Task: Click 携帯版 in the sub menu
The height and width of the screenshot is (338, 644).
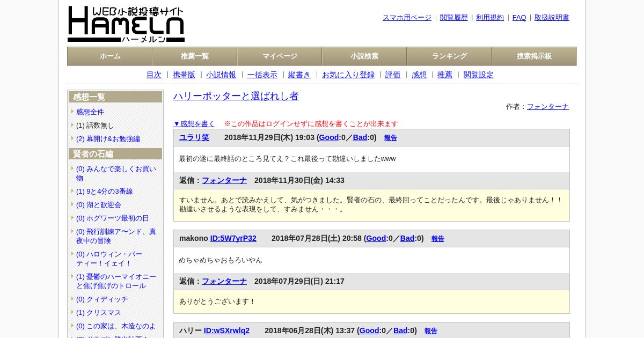Action: coord(184,75)
